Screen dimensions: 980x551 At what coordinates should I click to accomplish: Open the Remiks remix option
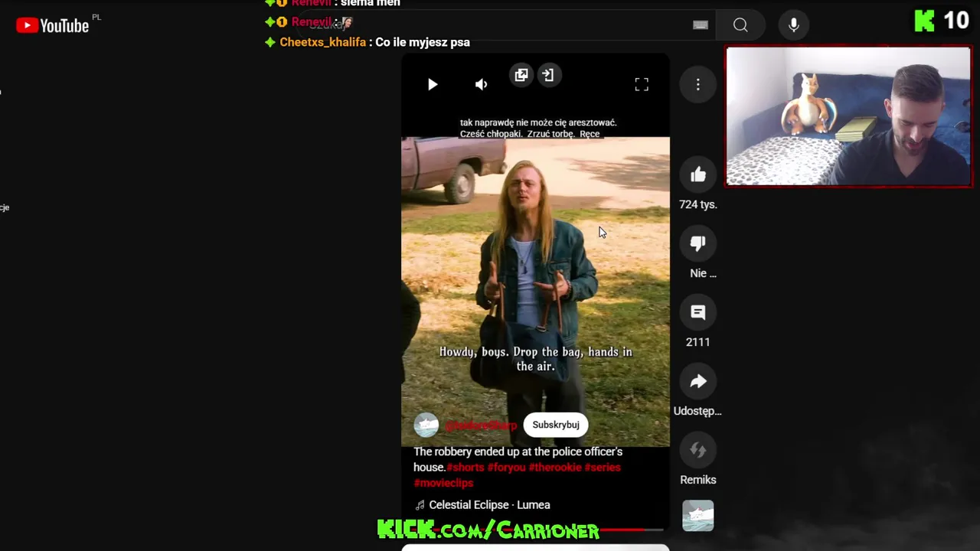pos(697,450)
